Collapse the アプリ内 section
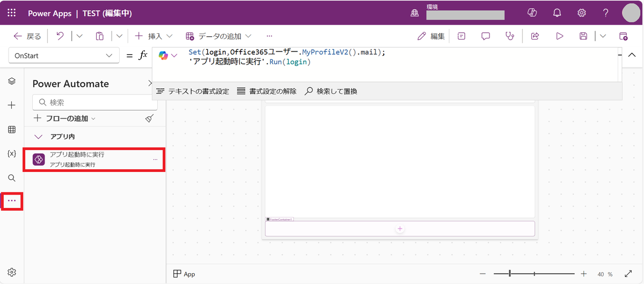Screen dimensions: 644x284 tap(39, 136)
